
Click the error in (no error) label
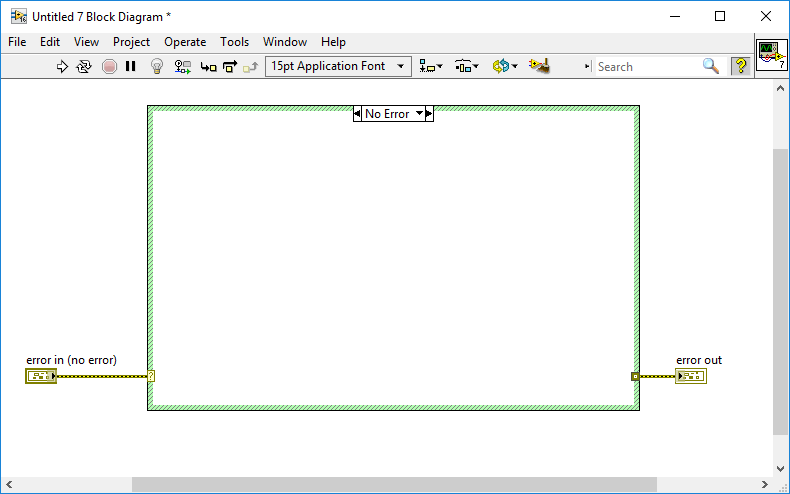pos(72,360)
